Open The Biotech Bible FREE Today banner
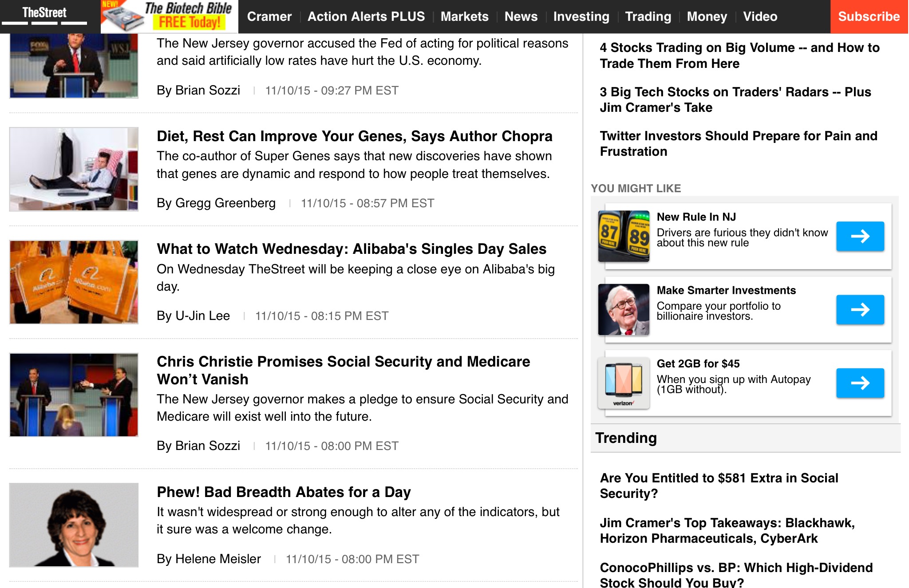 click(x=170, y=16)
